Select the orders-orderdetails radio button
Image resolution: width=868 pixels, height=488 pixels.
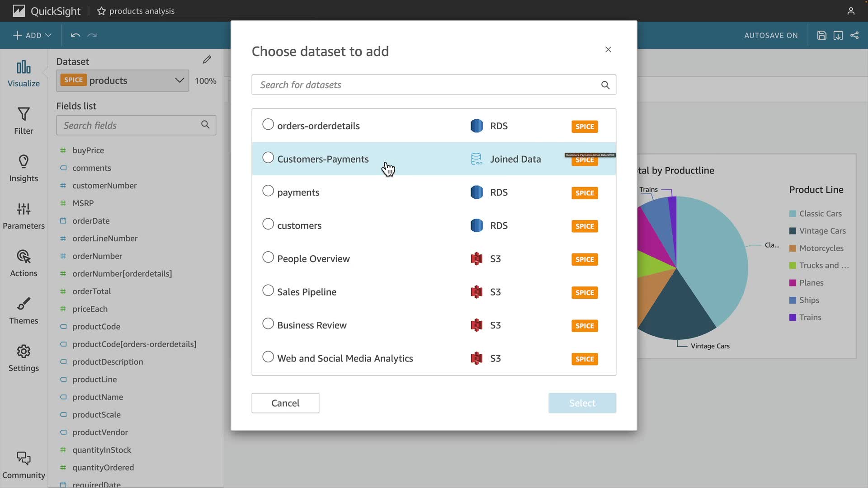(x=268, y=124)
